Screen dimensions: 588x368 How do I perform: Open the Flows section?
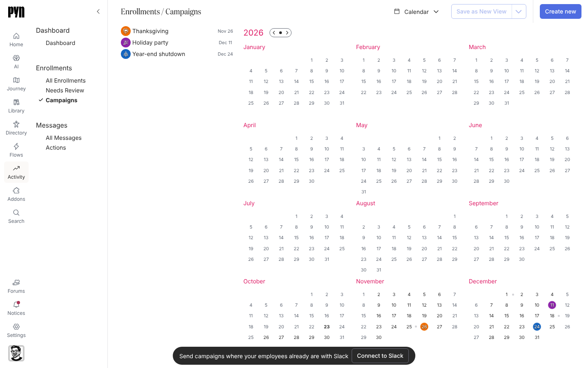tap(16, 150)
